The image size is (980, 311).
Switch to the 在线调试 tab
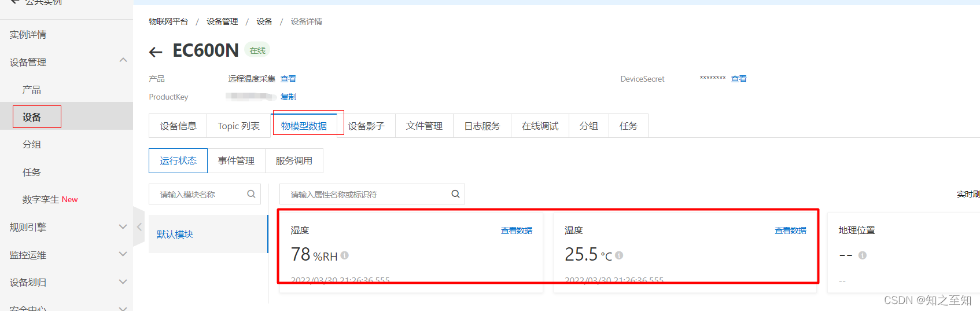(x=540, y=126)
